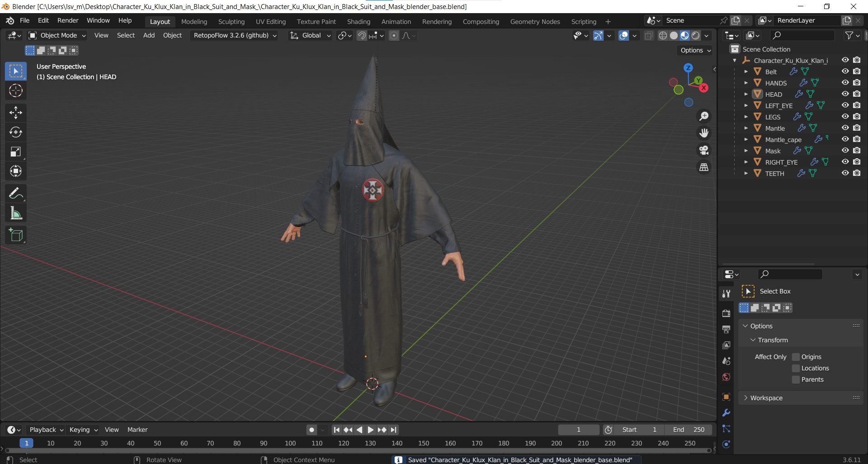
Task: Toggle proportional editing in header
Action: click(x=394, y=36)
